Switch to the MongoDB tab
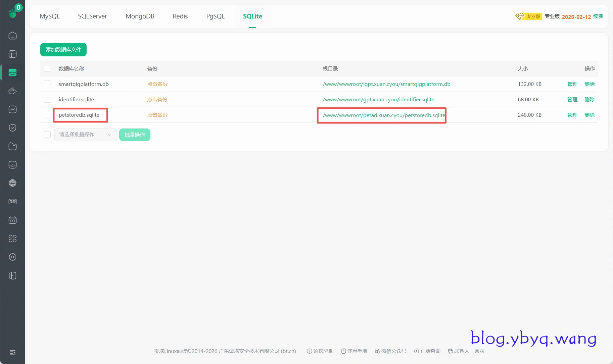This screenshot has height=364, width=613. click(140, 16)
